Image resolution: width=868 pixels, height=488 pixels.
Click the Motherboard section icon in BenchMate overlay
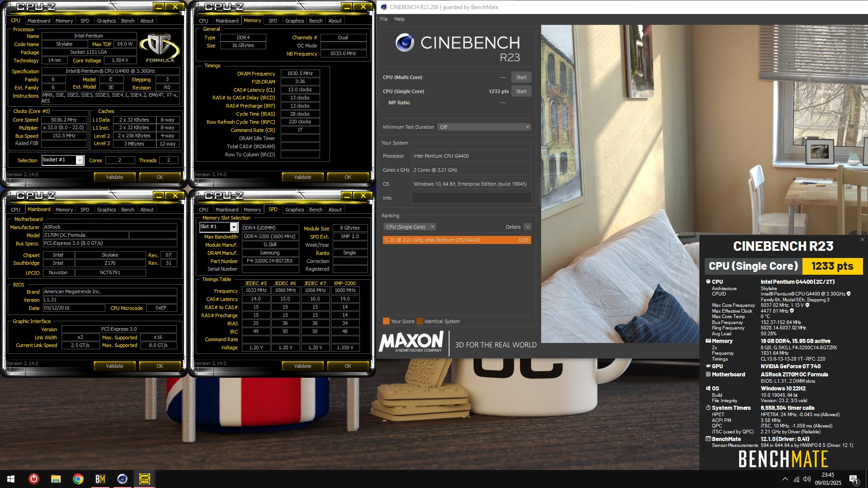(x=708, y=374)
